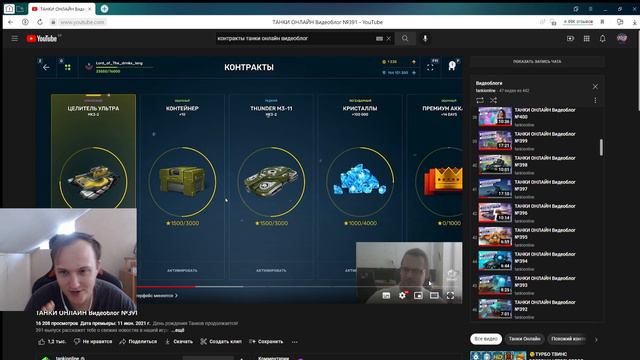Viewport: 640px width, 360px height.
Task: Open the Поделиться share dialog
Action: pyautogui.click(x=138, y=342)
